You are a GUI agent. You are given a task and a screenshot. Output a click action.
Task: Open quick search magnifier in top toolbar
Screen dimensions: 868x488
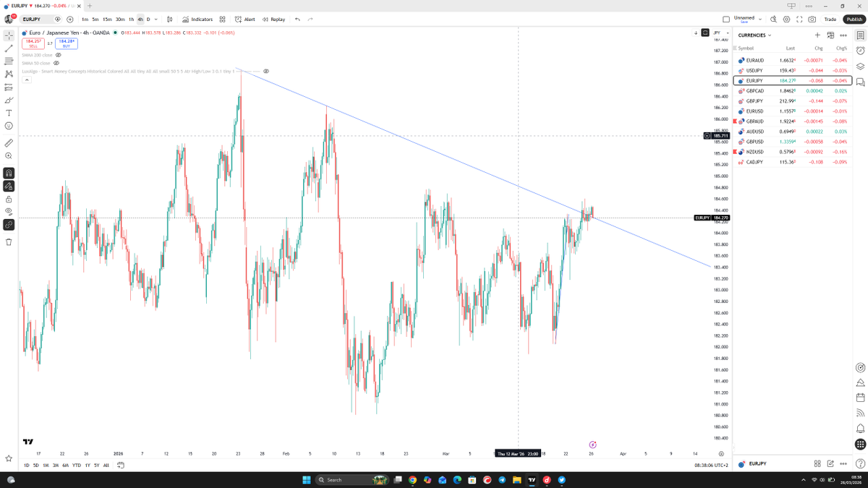point(773,20)
